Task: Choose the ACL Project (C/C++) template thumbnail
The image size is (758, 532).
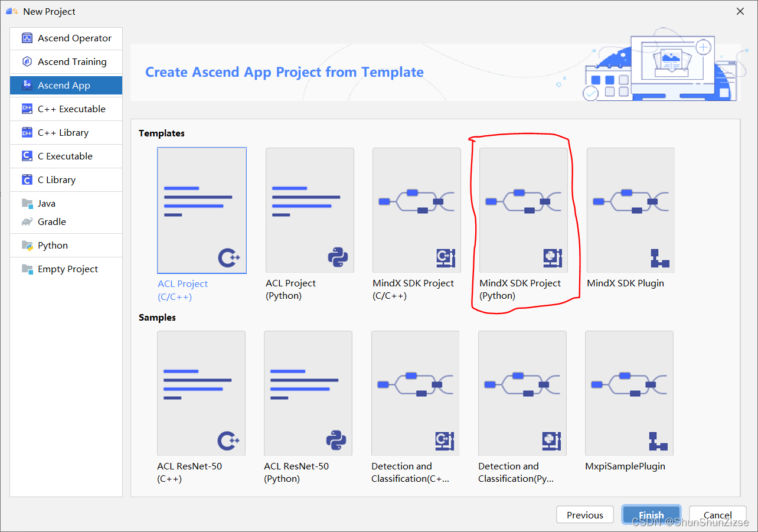Action: [x=202, y=210]
